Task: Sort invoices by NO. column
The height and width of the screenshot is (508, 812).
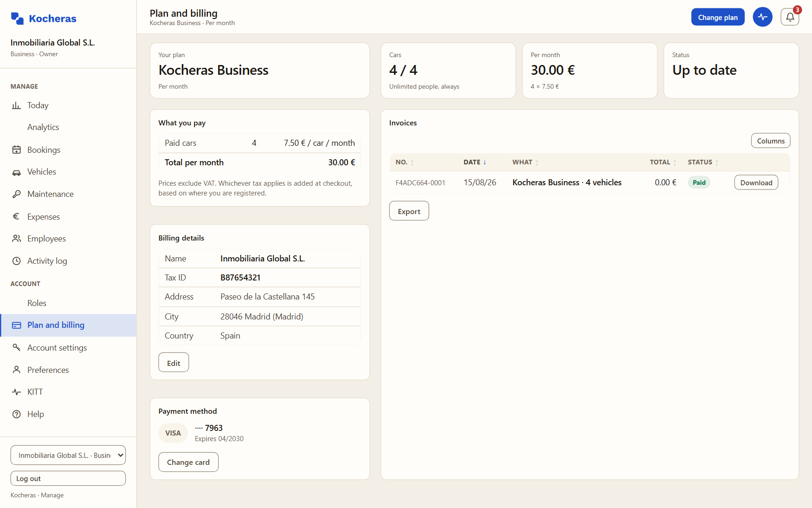Action: [x=405, y=162]
